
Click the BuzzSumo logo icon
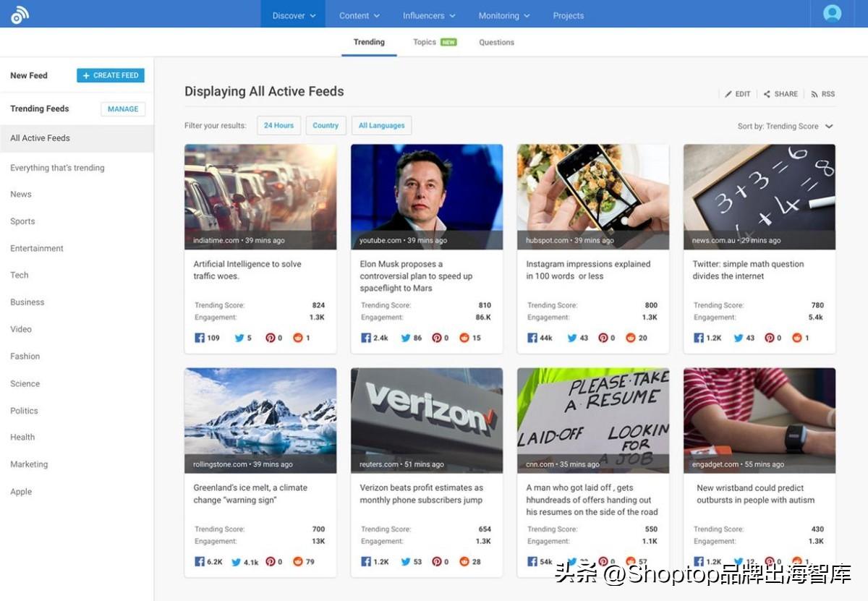(x=20, y=14)
